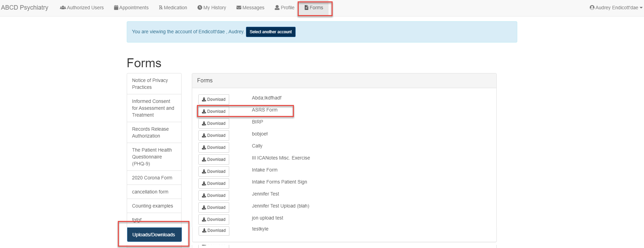Click the Messages envelope icon

239,8
